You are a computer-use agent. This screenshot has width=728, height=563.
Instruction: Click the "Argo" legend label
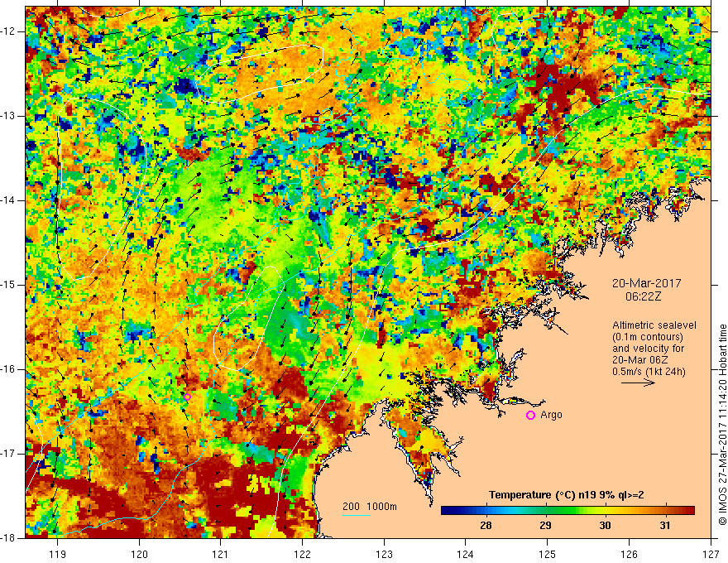tap(551, 415)
